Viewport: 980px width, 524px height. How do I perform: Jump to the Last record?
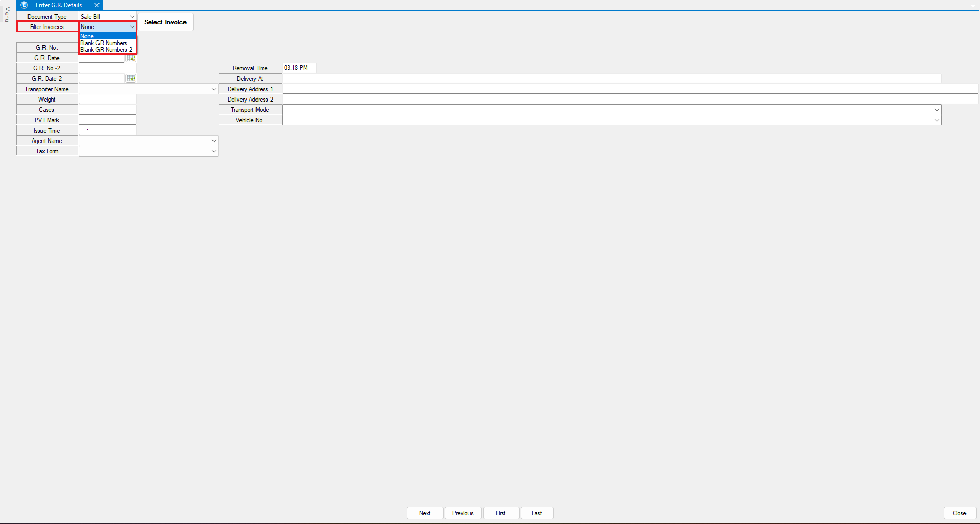point(536,513)
